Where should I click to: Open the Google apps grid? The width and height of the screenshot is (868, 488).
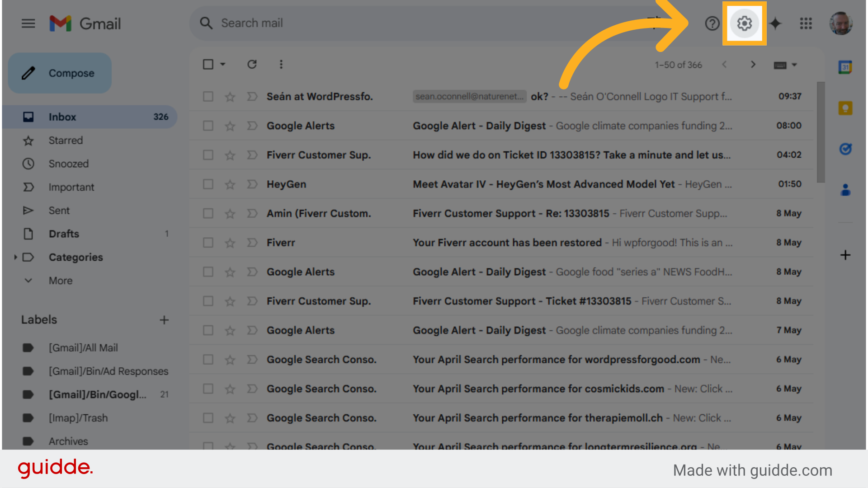pos(806,23)
